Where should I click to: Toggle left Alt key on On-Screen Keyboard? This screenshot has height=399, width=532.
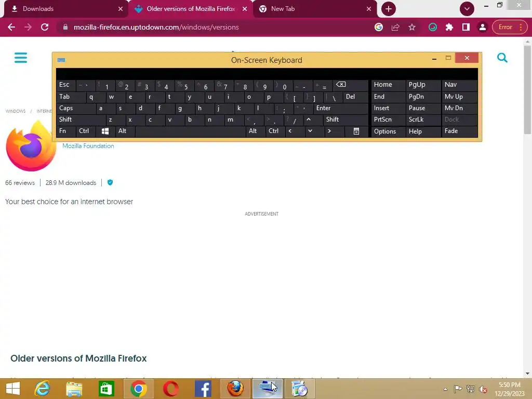[x=125, y=131]
